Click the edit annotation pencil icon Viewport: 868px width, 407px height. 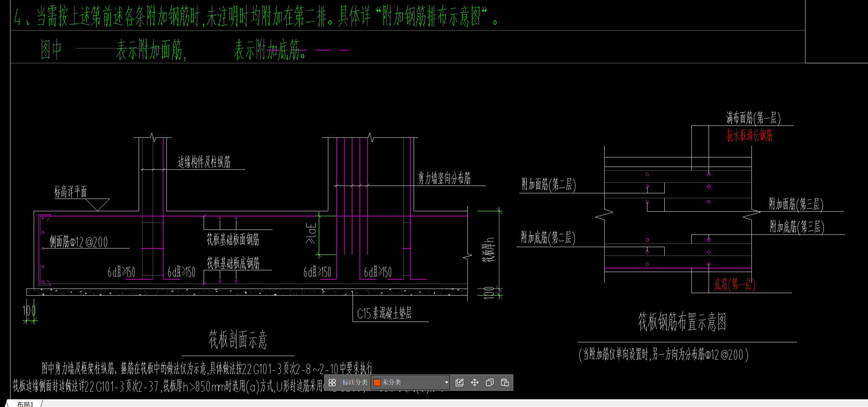[459, 382]
